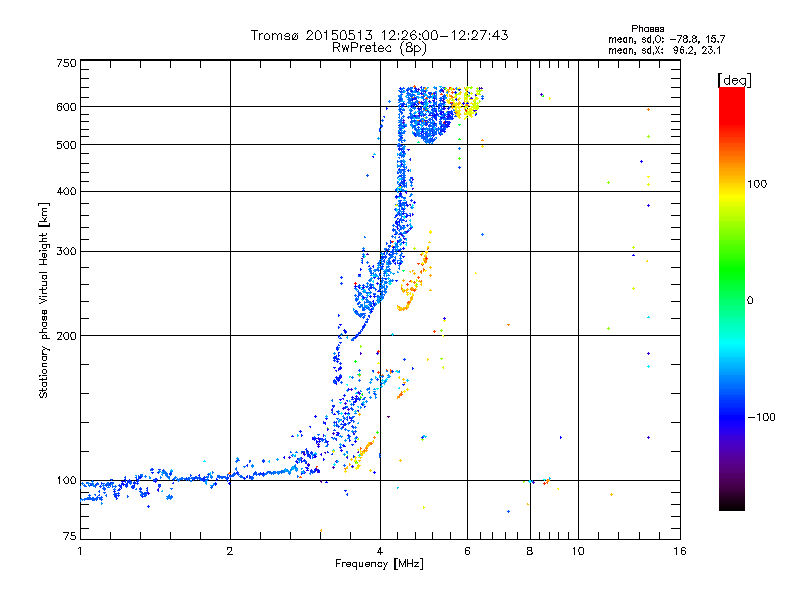Viewport: 800px width, 600px height.
Task: Click the 'Phases' statistics heading
Action: (x=647, y=29)
